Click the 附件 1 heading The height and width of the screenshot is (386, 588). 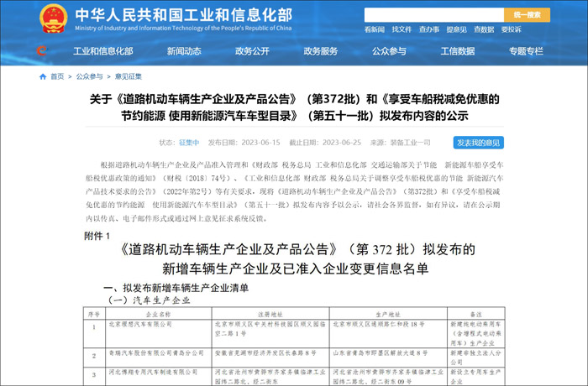pos(97,236)
